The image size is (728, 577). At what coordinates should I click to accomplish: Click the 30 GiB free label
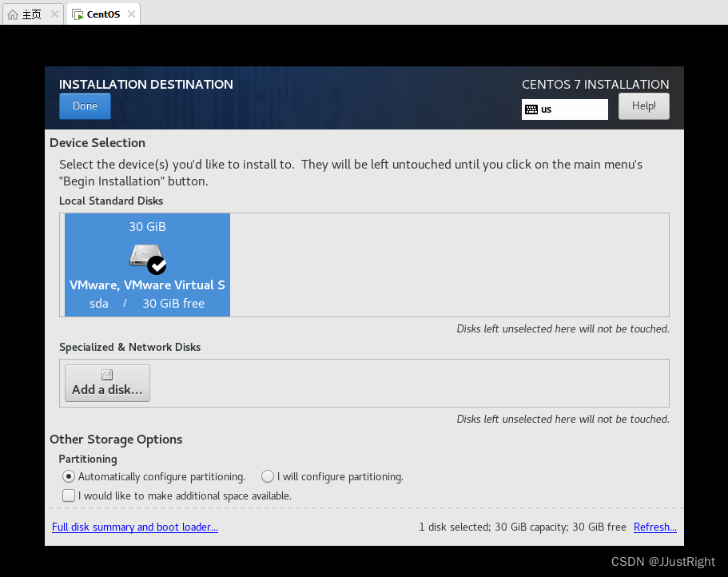(x=173, y=304)
